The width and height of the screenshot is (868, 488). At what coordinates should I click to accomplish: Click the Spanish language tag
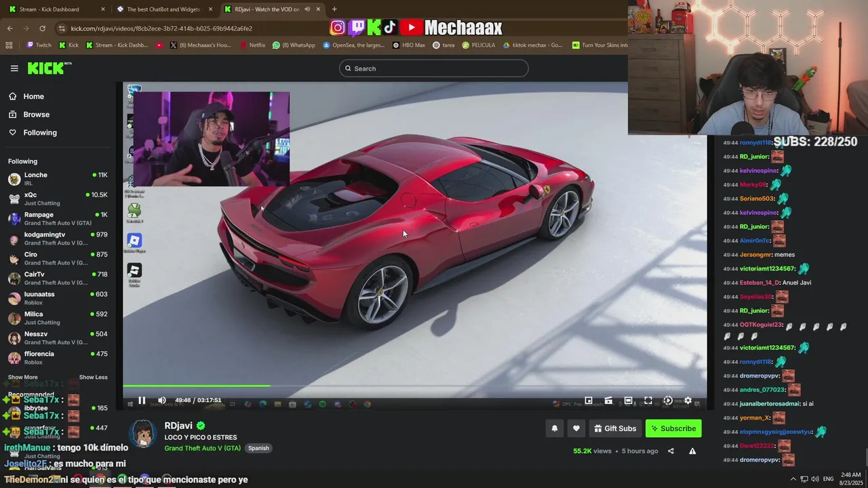coord(258,448)
